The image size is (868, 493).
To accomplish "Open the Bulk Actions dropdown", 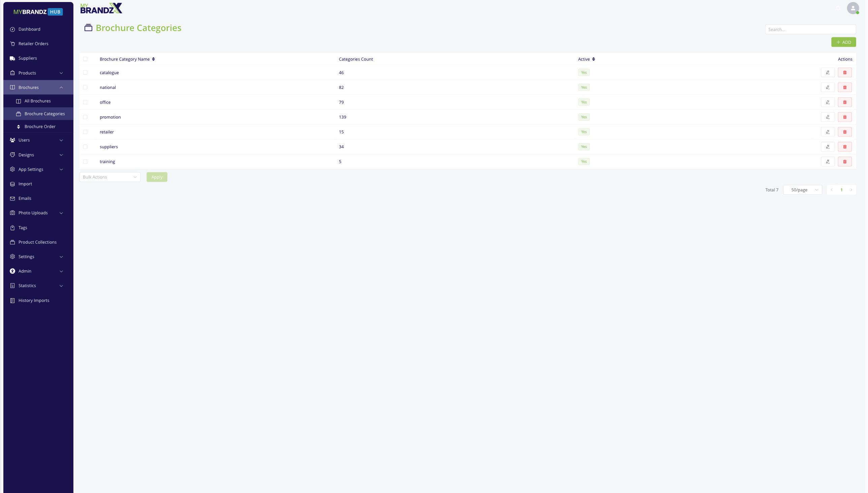I will pyautogui.click(x=110, y=177).
